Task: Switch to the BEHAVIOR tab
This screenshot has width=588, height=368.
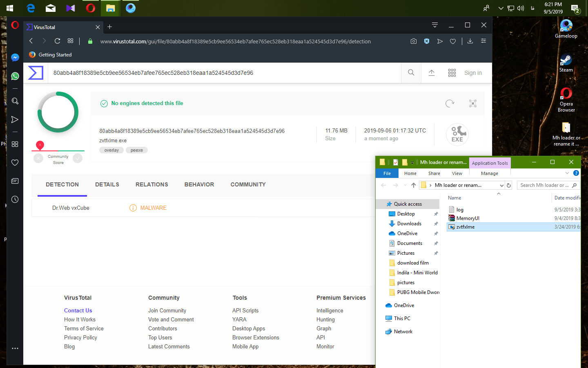Action: tap(199, 185)
